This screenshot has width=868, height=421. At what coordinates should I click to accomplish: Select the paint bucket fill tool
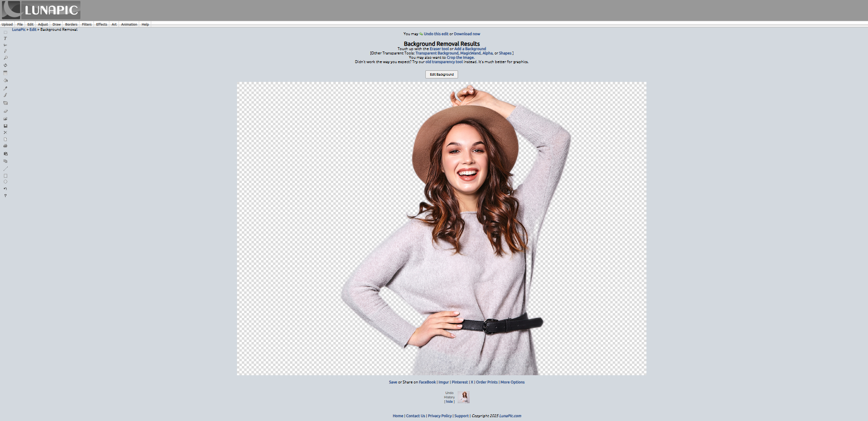(x=5, y=80)
